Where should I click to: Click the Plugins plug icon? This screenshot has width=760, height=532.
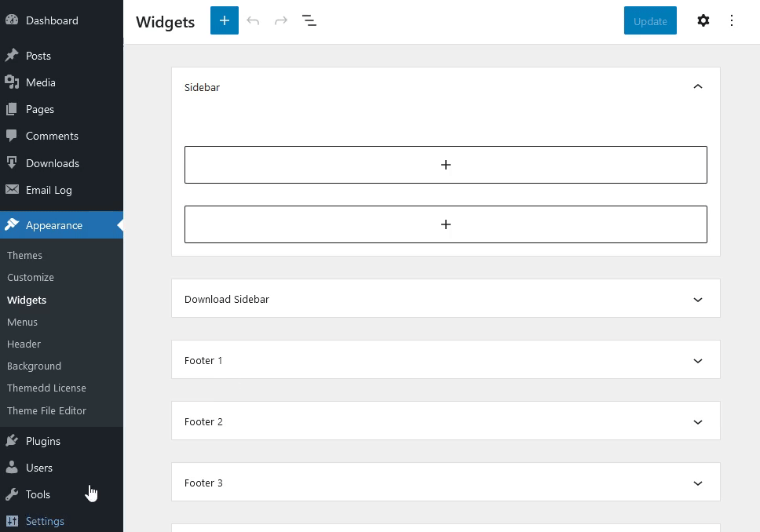point(12,441)
